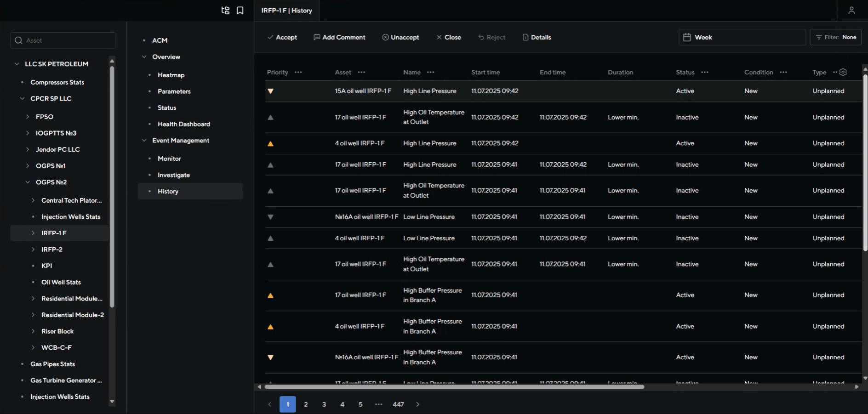868x414 pixels.
Task: Open Investigate menu item
Action: (174, 175)
